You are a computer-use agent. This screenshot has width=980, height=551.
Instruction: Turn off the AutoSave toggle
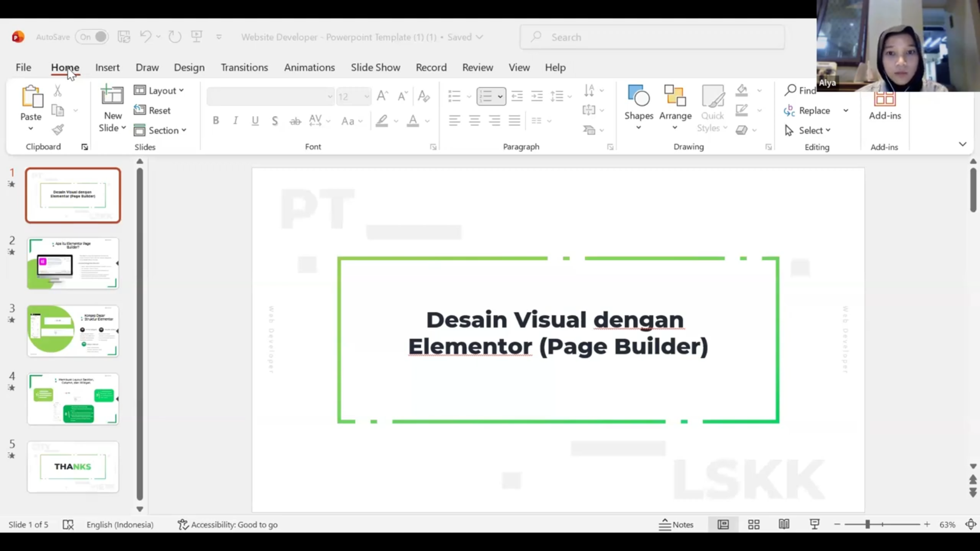pos(92,37)
